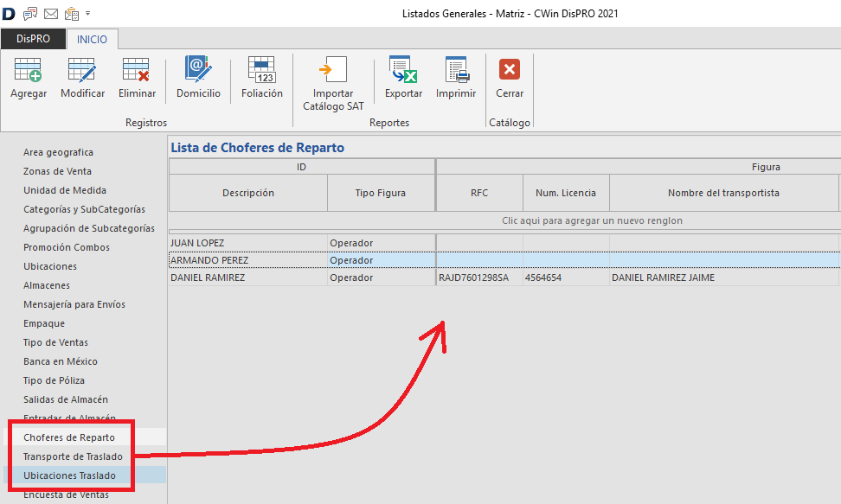Export the list with Exportar
The height and width of the screenshot is (504, 841).
click(403, 71)
